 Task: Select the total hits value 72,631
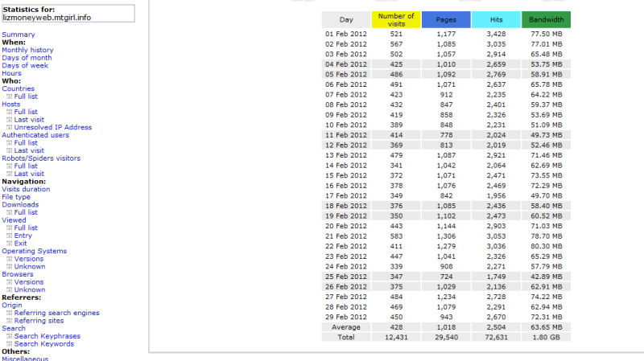(497, 337)
